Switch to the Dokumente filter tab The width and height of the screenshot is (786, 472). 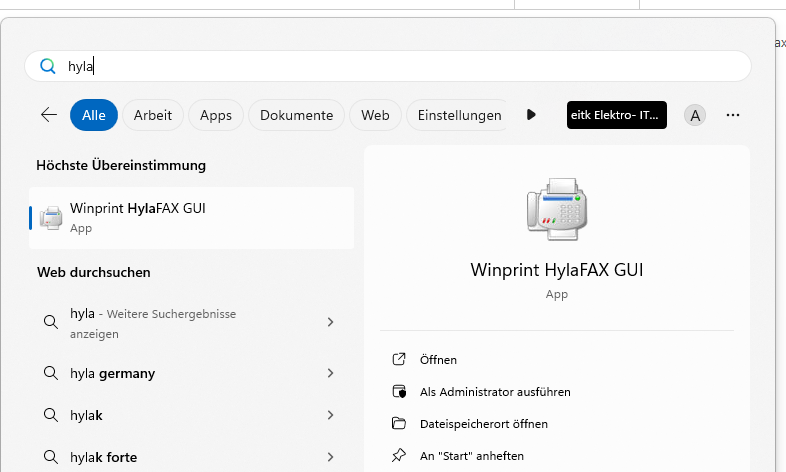296,115
